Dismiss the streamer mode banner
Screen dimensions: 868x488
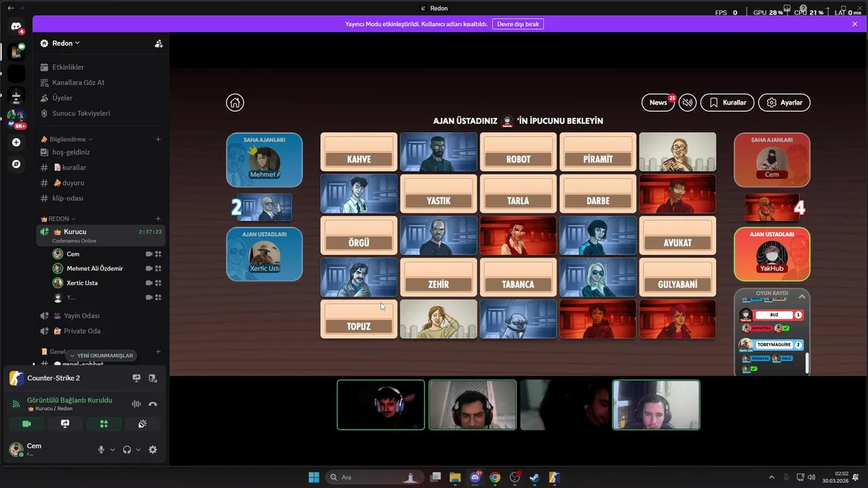pyautogui.click(x=855, y=24)
